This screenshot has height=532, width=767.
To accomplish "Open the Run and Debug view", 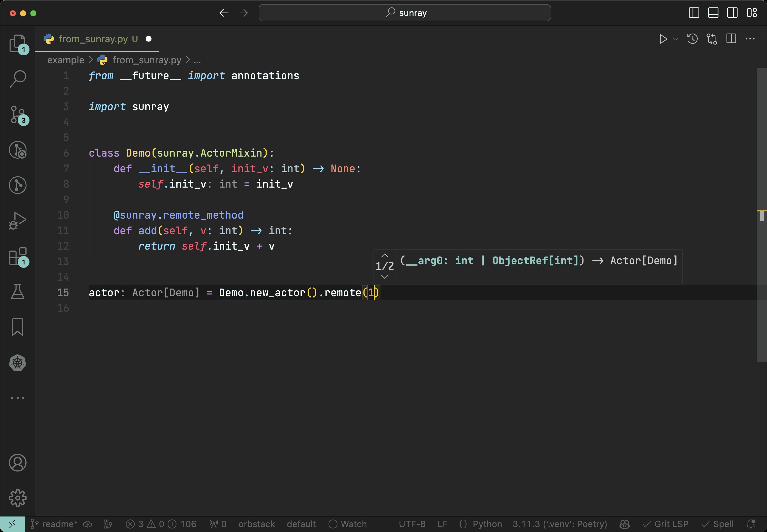I will pyautogui.click(x=17, y=220).
